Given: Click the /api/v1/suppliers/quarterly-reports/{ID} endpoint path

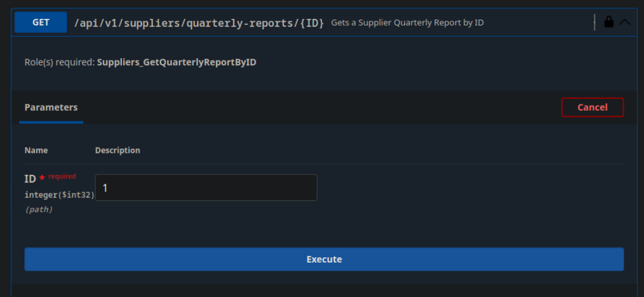Looking at the screenshot, I should click(x=199, y=23).
